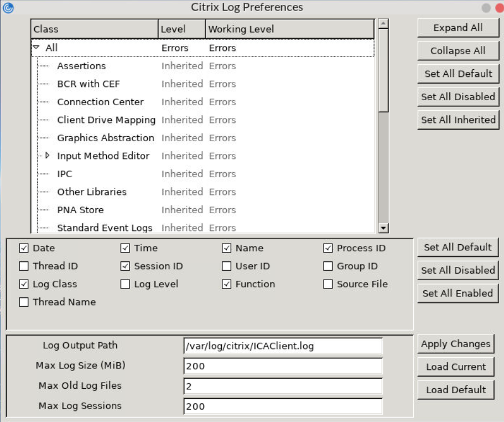504x422 pixels.
Task: Select the Connection Center class
Action: (100, 102)
